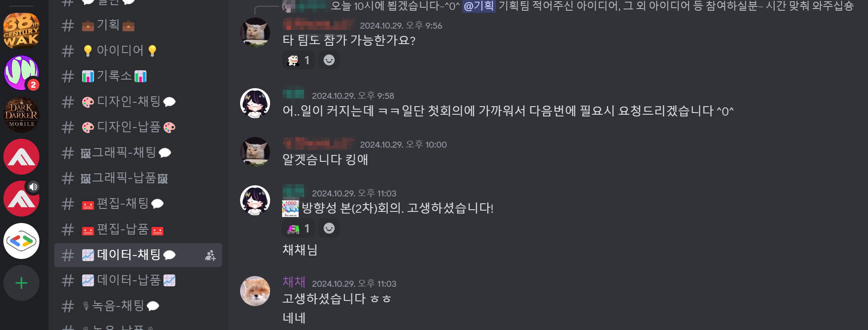
Task: Toggle the cat emoji reaction with count 1
Action: click(x=299, y=60)
